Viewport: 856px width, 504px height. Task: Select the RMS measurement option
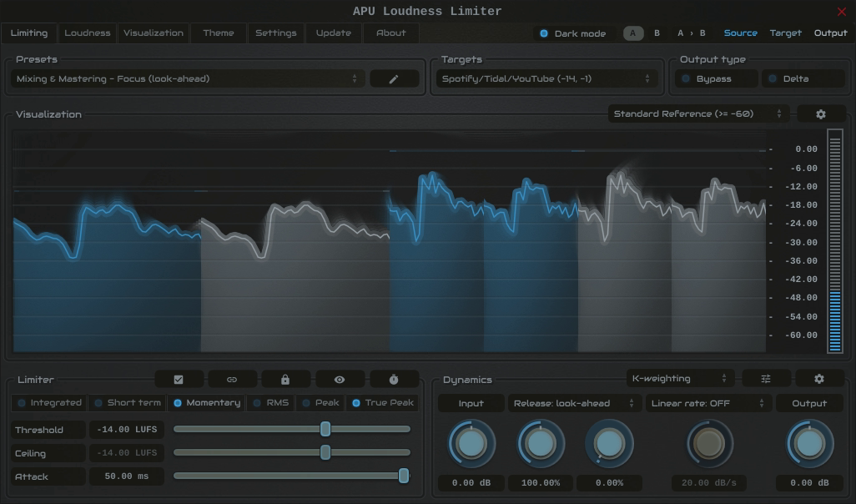click(271, 403)
